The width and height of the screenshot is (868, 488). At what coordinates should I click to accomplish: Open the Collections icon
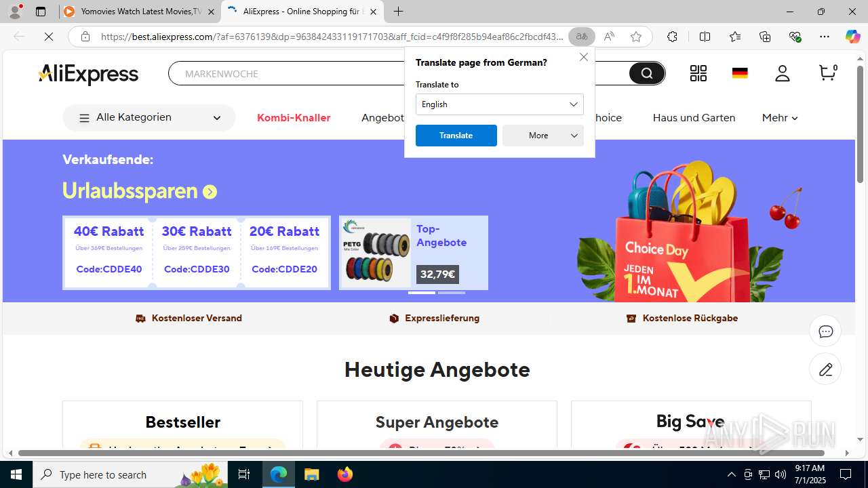tap(765, 37)
